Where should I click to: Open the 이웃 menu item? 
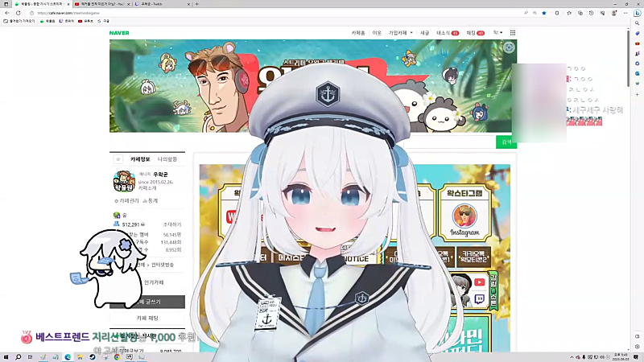pos(377,33)
